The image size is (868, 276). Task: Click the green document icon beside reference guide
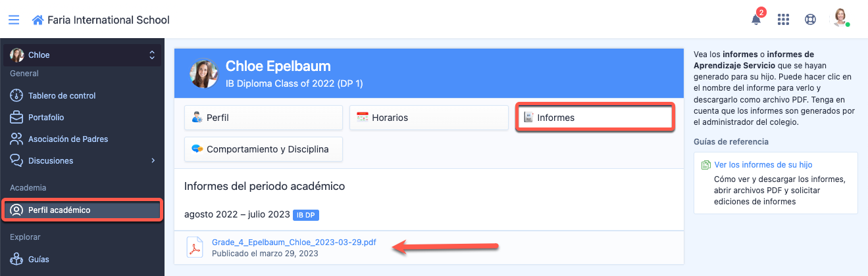click(x=705, y=165)
